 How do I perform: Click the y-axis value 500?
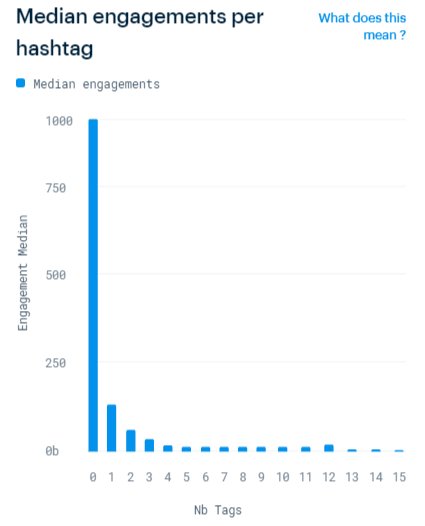coord(56,275)
